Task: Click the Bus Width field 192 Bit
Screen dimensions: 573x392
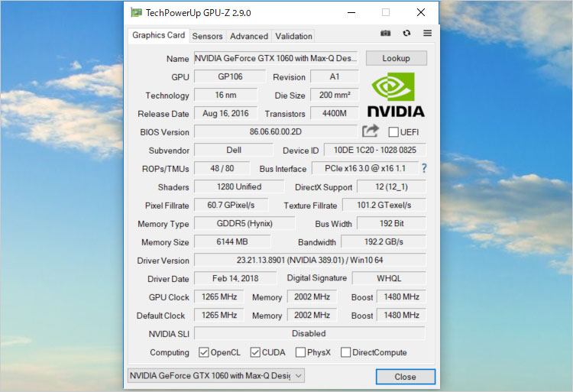Action: 391,223
